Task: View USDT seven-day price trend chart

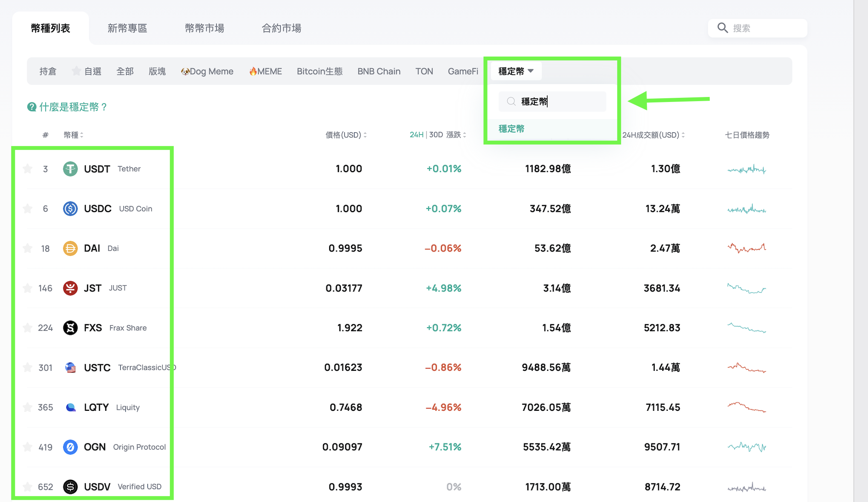Action: (747, 169)
